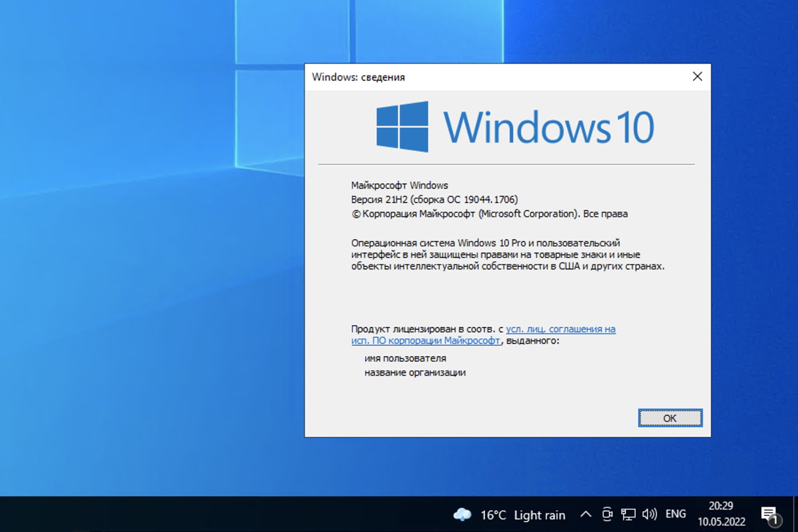
Task: Open Meet Now from the system tray
Action: [x=607, y=514]
